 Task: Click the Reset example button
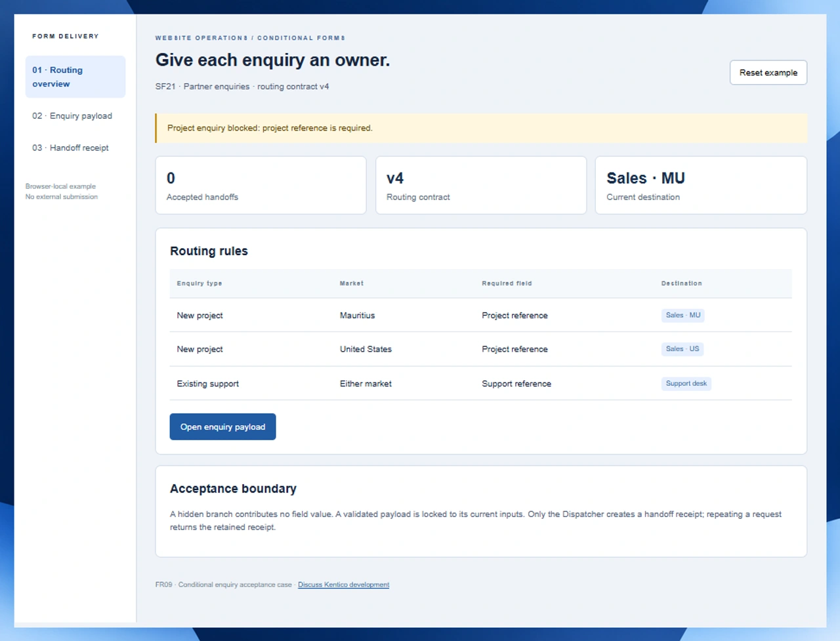pos(768,73)
